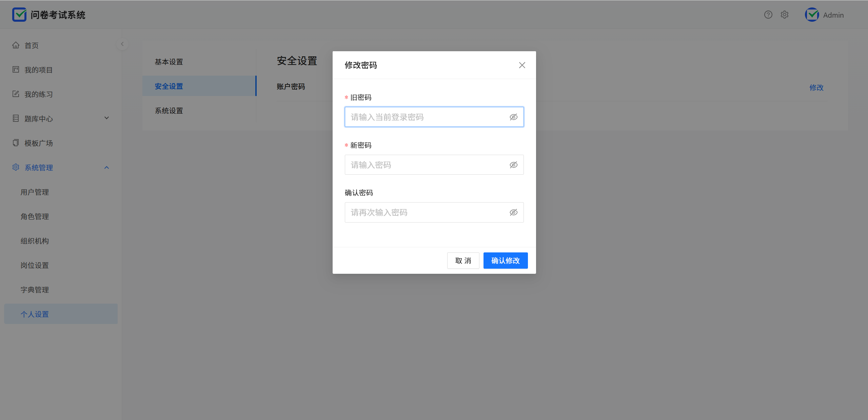Click the database icon beside 题库中心
The image size is (868, 420).
pos(16,118)
